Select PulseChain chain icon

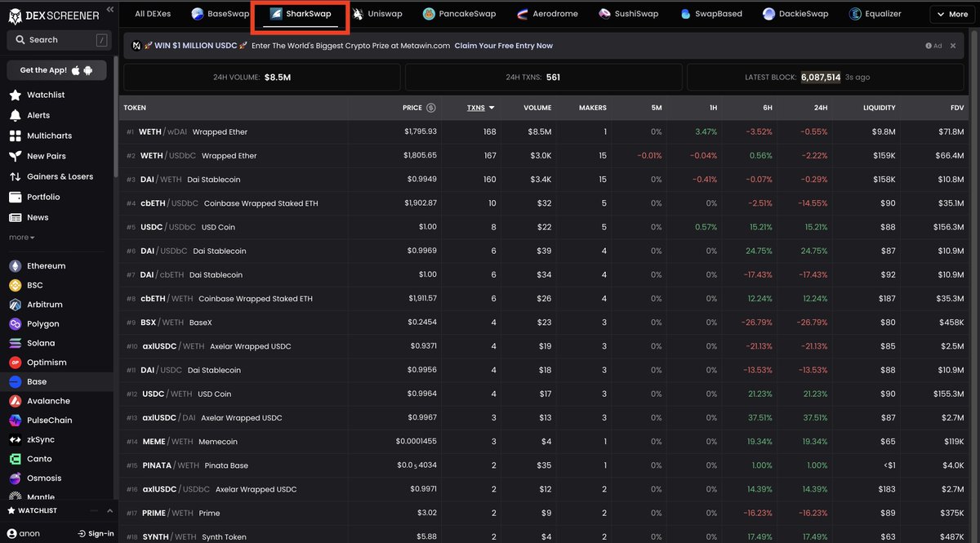click(16, 421)
